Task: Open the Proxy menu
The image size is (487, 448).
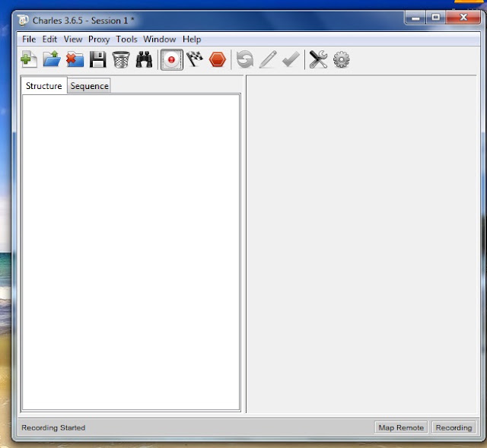Action: click(99, 40)
